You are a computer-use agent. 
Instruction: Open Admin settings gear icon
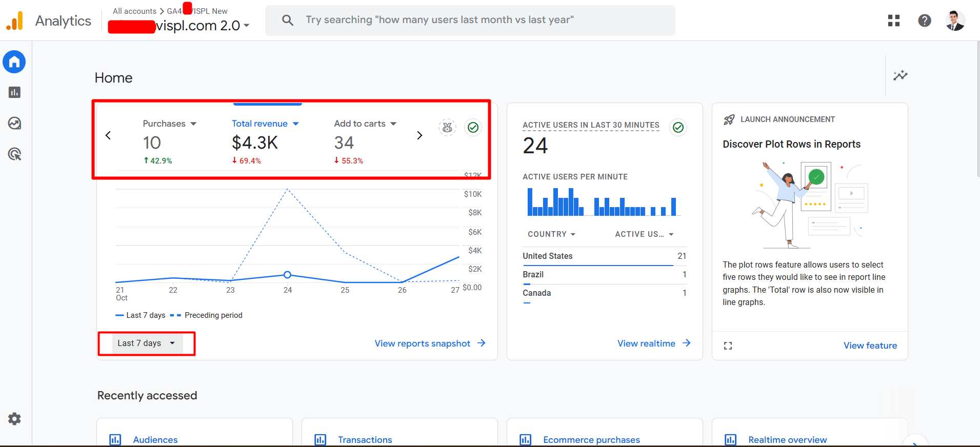pos(14,419)
